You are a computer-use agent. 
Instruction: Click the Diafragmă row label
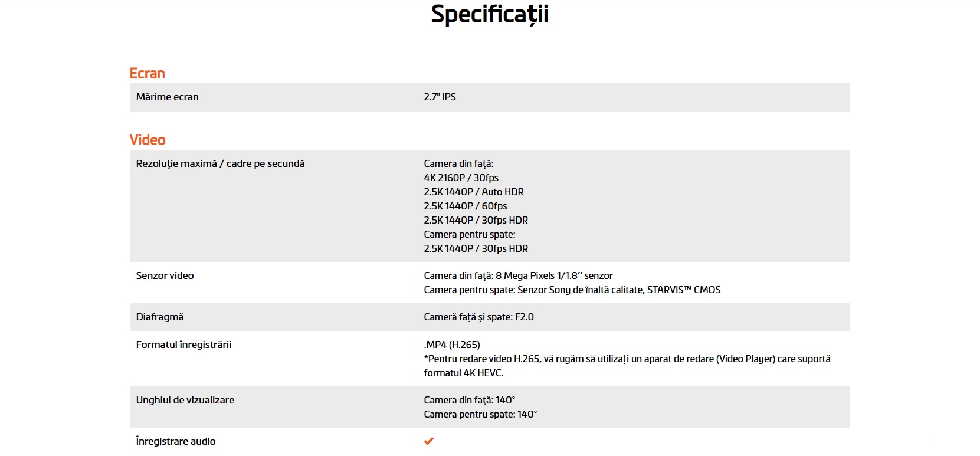click(x=160, y=317)
